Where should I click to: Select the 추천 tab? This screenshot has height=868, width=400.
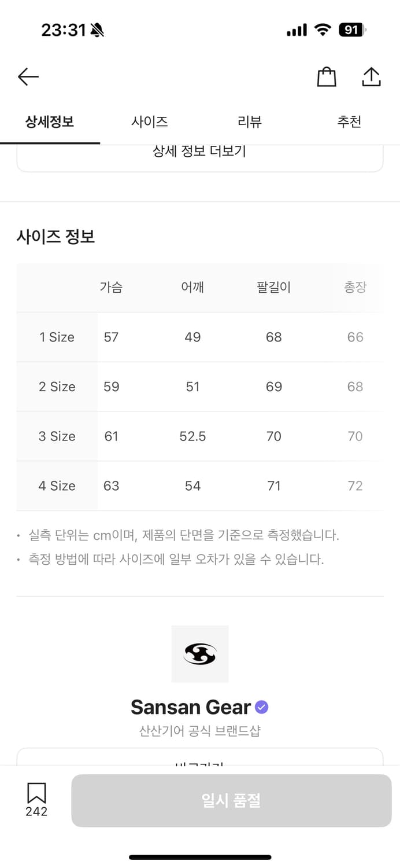click(349, 122)
